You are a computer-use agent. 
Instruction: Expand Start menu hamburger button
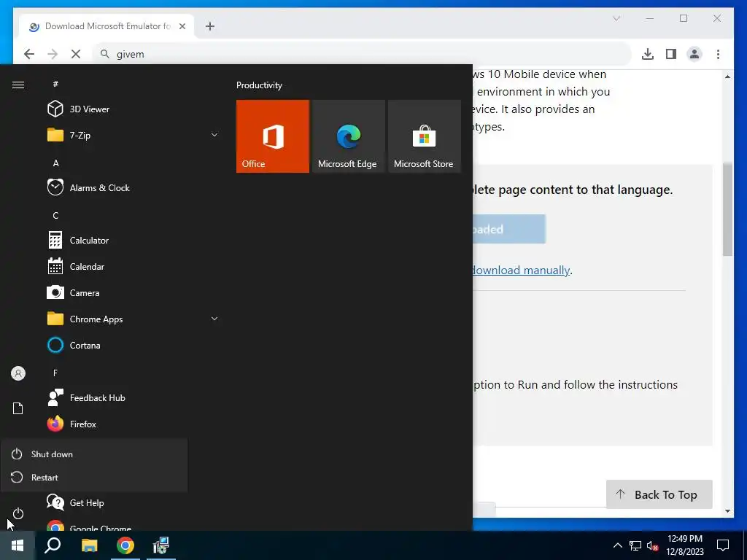[x=18, y=85]
